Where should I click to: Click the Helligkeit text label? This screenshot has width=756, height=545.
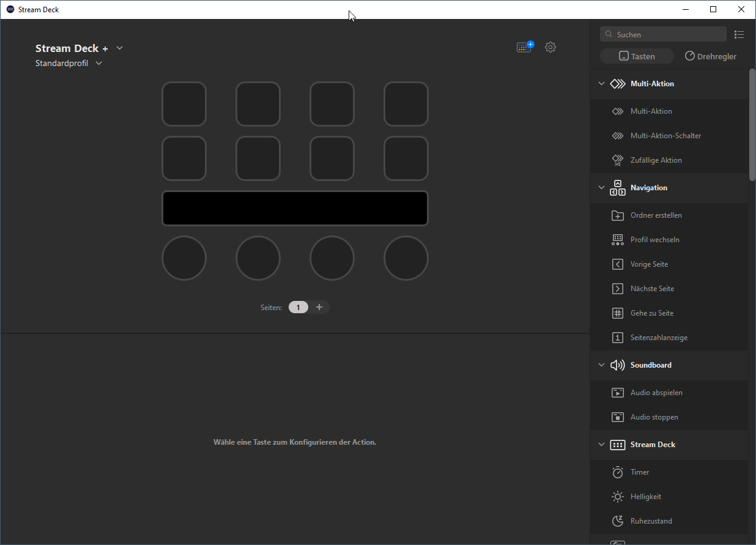click(646, 497)
